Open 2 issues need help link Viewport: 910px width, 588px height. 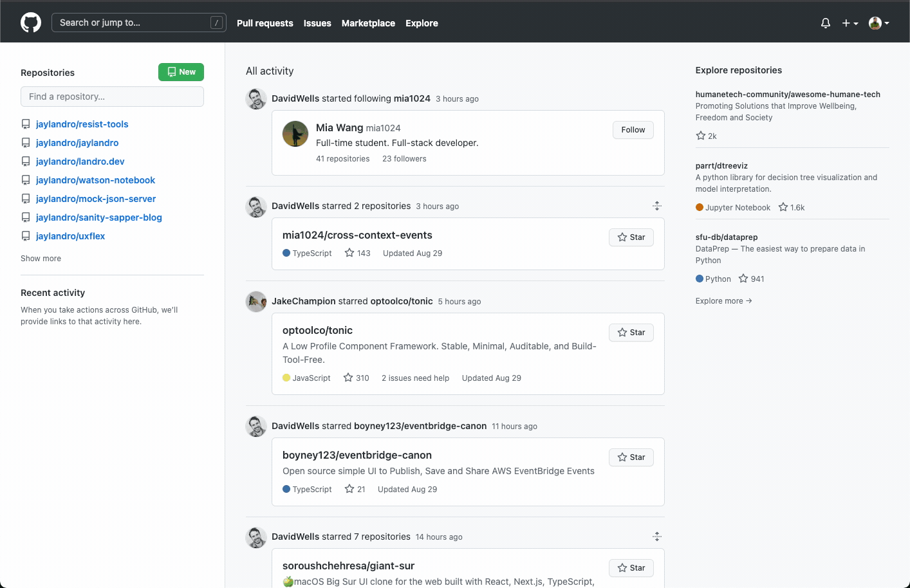pos(415,378)
